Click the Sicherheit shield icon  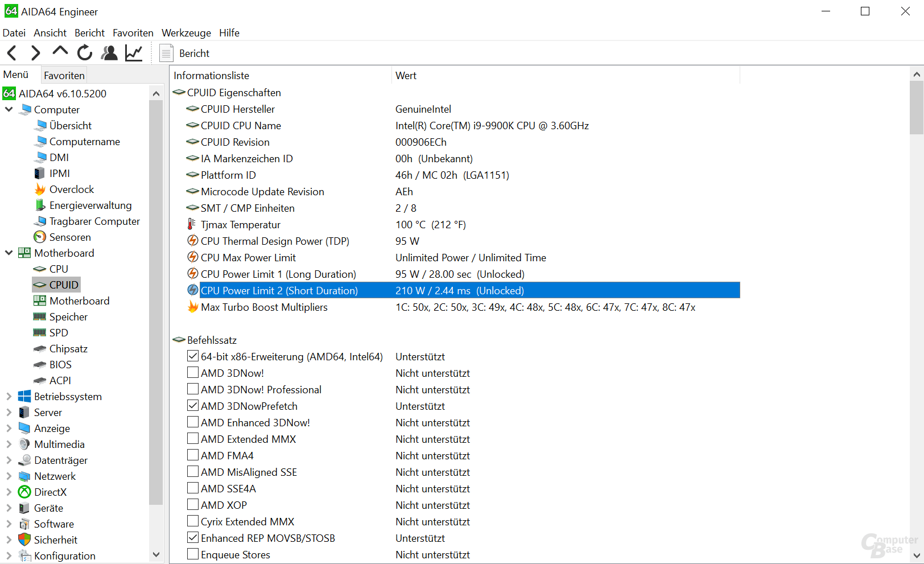(24, 540)
